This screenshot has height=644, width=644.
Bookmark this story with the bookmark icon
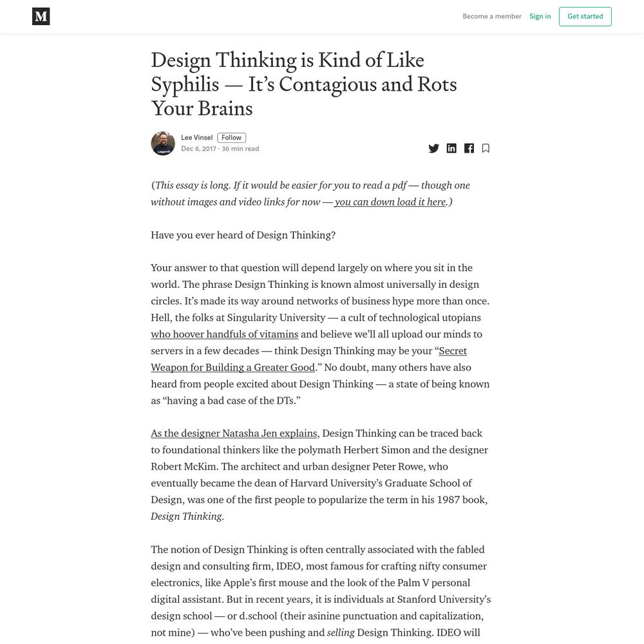(486, 148)
